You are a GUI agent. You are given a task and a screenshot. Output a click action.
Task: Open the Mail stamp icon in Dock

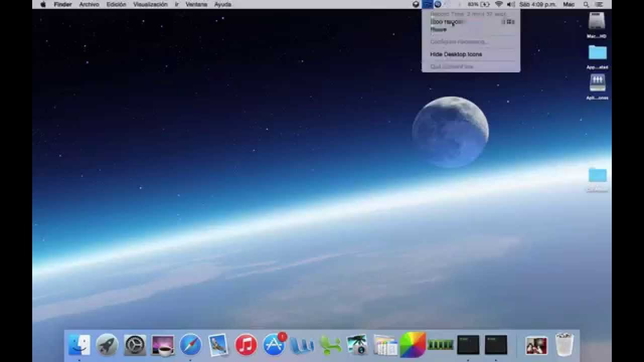[218, 345]
